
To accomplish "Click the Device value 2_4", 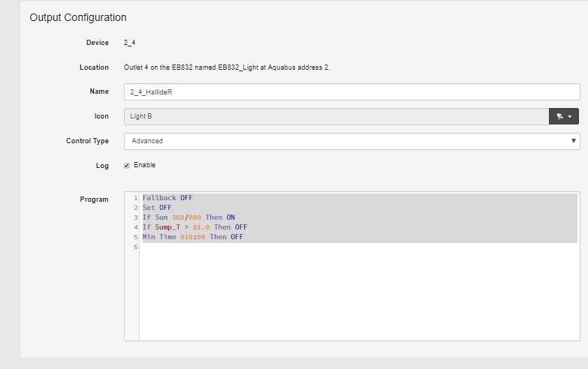I will pyautogui.click(x=129, y=43).
